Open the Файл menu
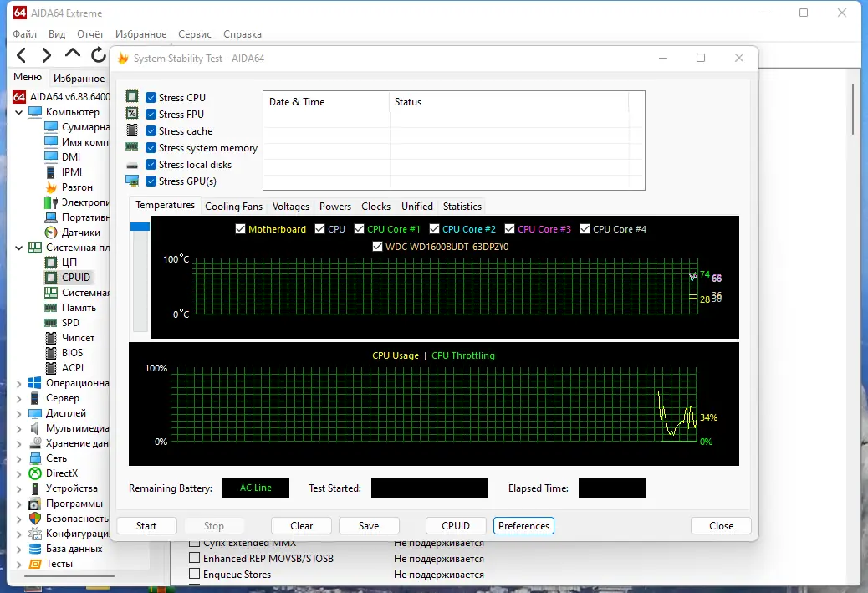The width and height of the screenshot is (868, 593). coord(25,34)
